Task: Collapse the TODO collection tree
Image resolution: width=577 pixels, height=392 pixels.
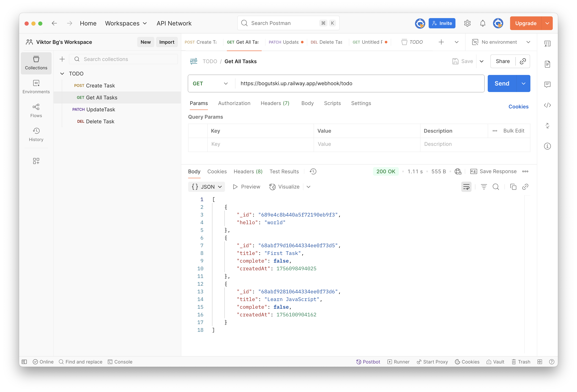Action: [x=62, y=74]
